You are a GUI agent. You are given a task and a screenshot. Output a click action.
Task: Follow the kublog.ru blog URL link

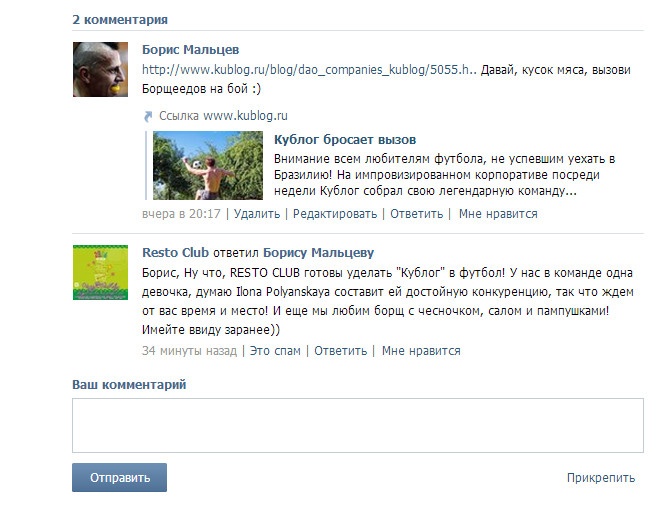[309, 70]
